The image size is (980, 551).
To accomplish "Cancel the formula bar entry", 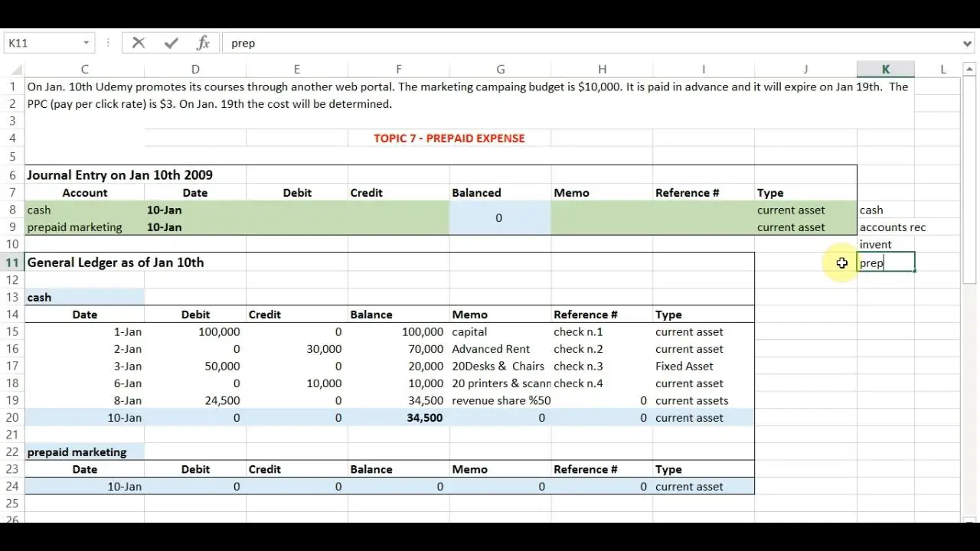I will [x=138, y=43].
